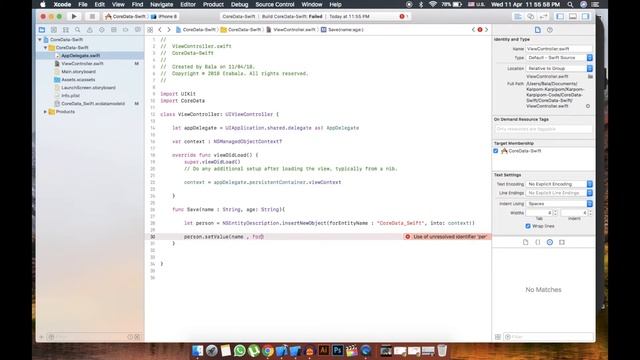
Task: Open the Symbol navigator
Action: coord(66,30)
